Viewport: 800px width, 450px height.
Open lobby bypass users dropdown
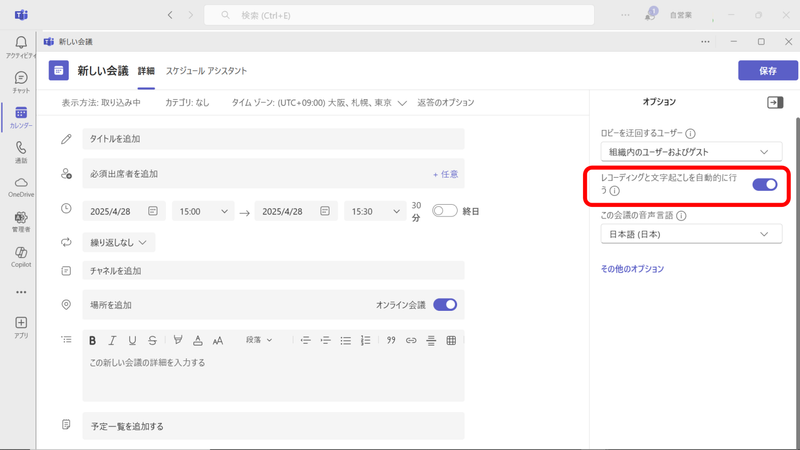691,152
